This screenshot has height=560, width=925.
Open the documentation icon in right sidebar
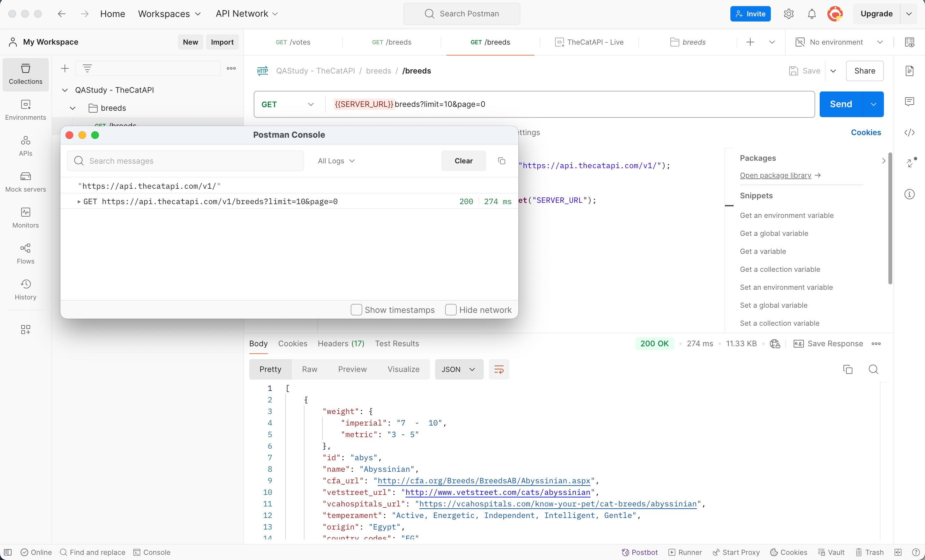coord(909,71)
